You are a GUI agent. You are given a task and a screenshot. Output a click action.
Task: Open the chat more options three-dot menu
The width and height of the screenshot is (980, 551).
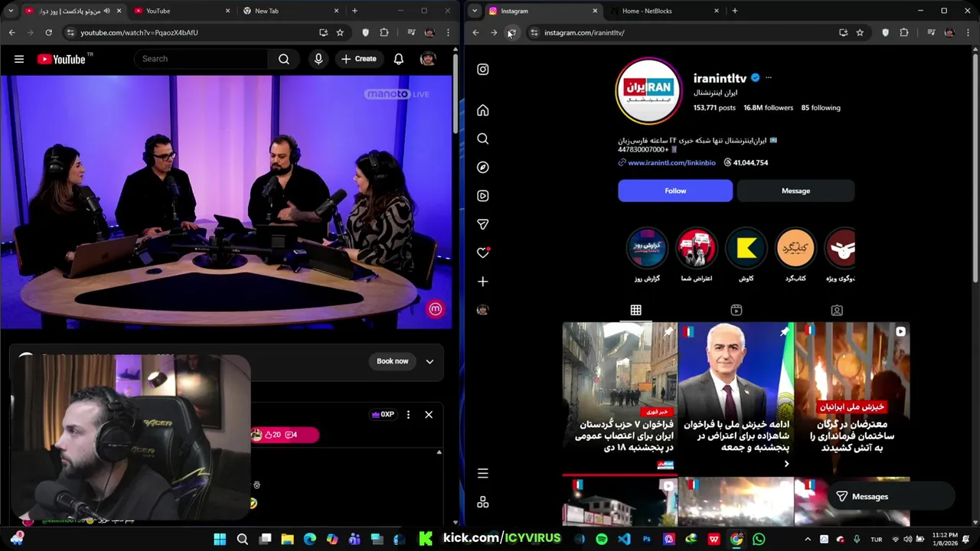coord(408,415)
